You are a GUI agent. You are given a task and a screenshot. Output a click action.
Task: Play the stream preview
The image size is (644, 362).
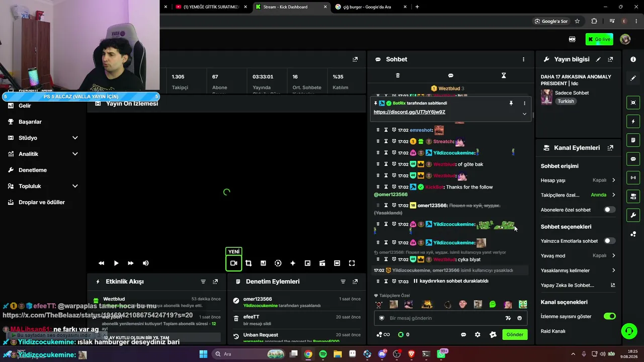point(116,263)
